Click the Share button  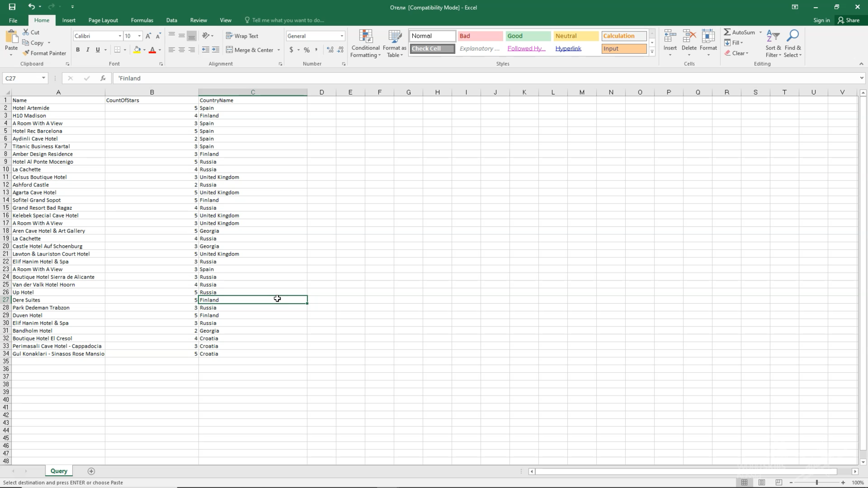coord(849,20)
